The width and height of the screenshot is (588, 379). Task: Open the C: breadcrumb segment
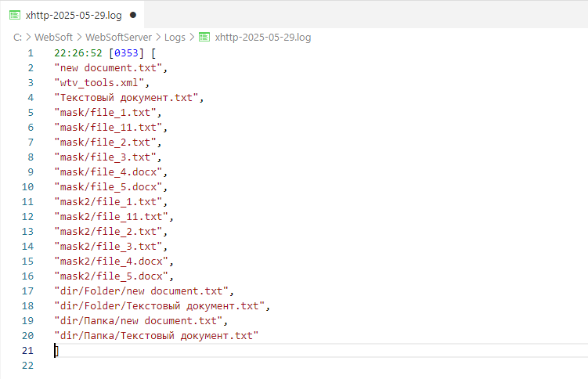(17, 37)
